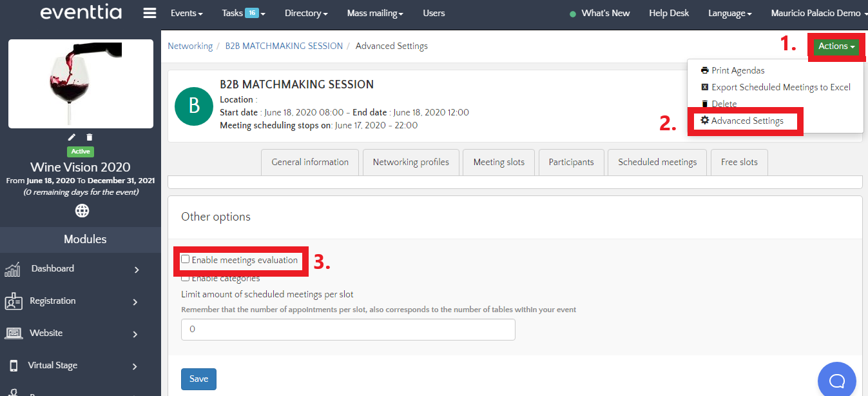Enable meetings evaluation checkbox
This screenshot has width=868, height=396.
(186, 259)
